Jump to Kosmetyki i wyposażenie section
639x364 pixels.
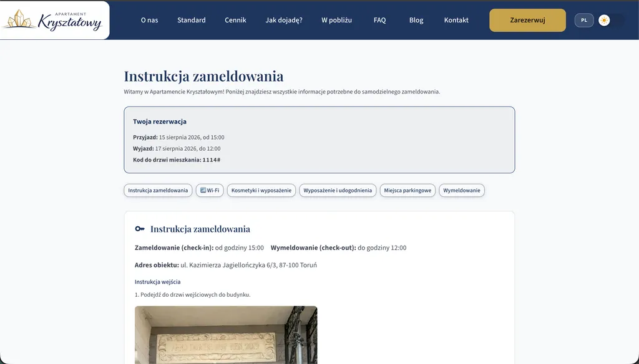pos(261,190)
